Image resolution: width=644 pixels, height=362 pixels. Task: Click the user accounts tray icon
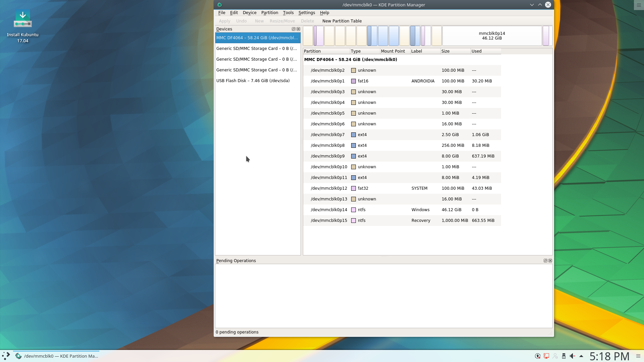click(555, 356)
